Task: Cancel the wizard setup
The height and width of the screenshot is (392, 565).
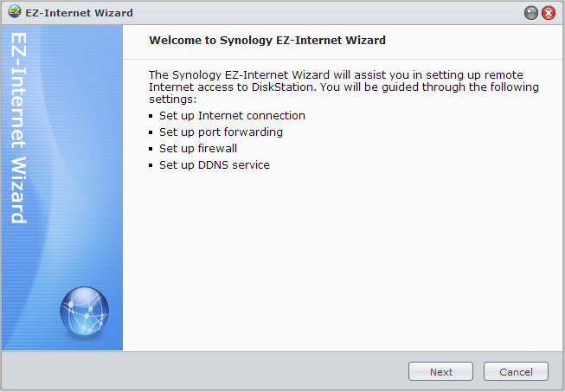Action: [516, 371]
